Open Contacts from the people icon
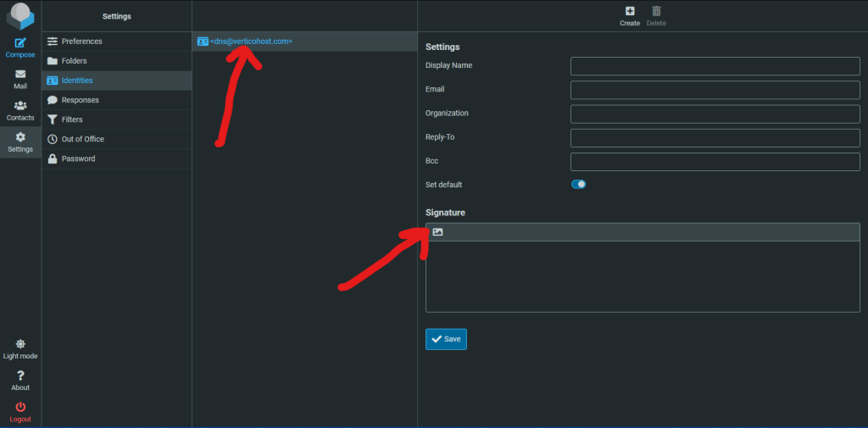This screenshot has width=868, height=428. pos(20,106)
